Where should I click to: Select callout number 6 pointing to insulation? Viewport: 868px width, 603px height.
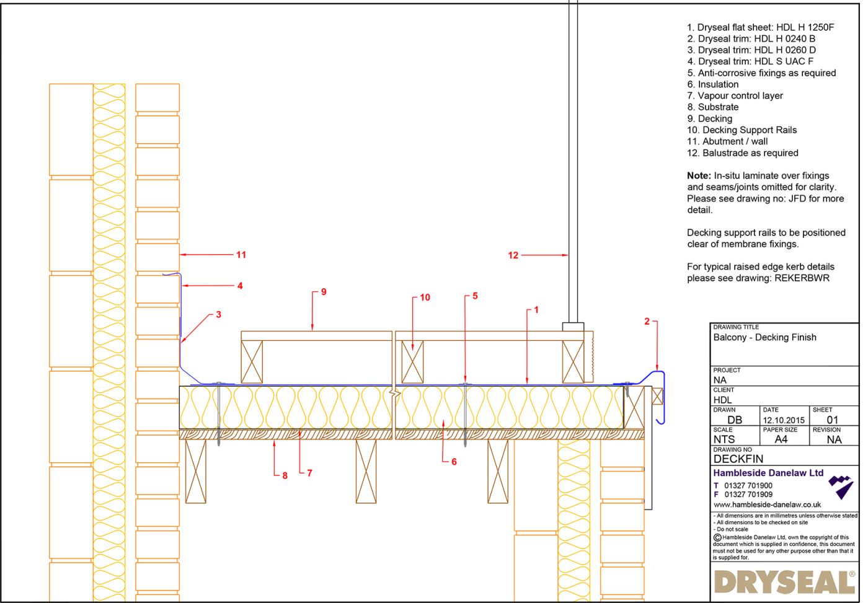(x=453, y=461)
